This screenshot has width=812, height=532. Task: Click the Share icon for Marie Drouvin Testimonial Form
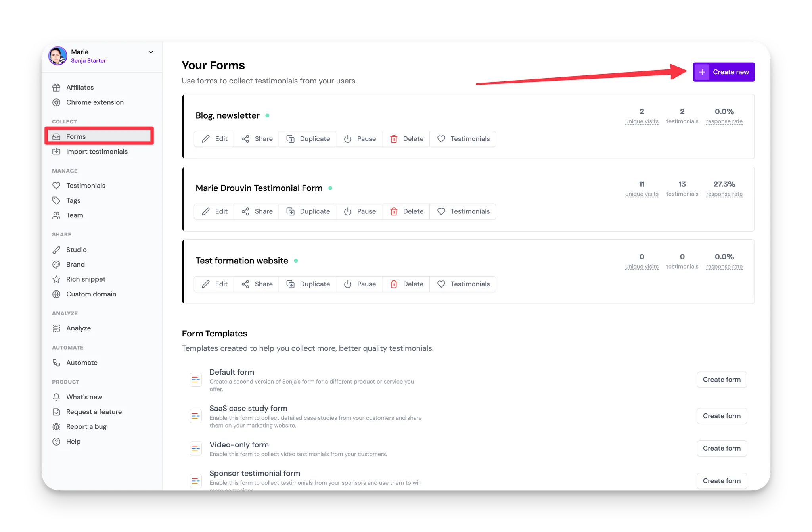245,211
